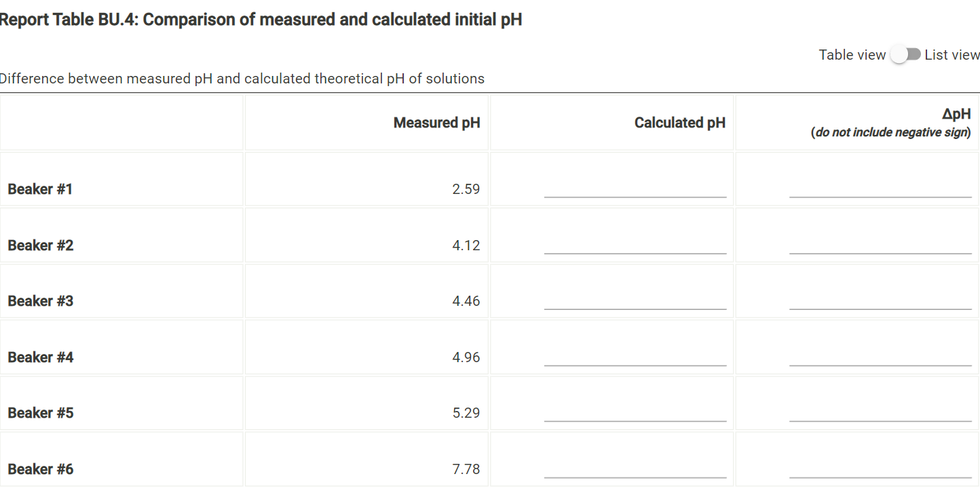Click the Table view label
The image size is (980, 491).
[852, 54]
